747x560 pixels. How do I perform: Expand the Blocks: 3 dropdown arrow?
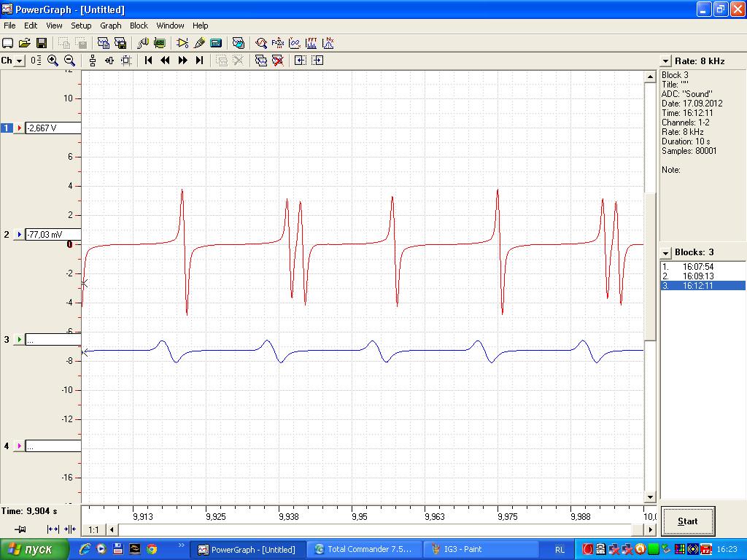(665, 253)
